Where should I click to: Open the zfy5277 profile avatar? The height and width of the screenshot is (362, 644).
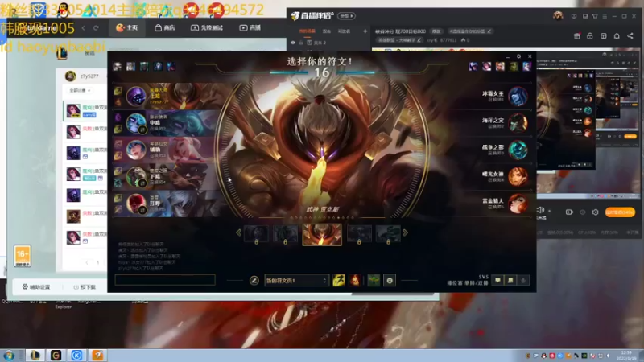pos(71,76)
